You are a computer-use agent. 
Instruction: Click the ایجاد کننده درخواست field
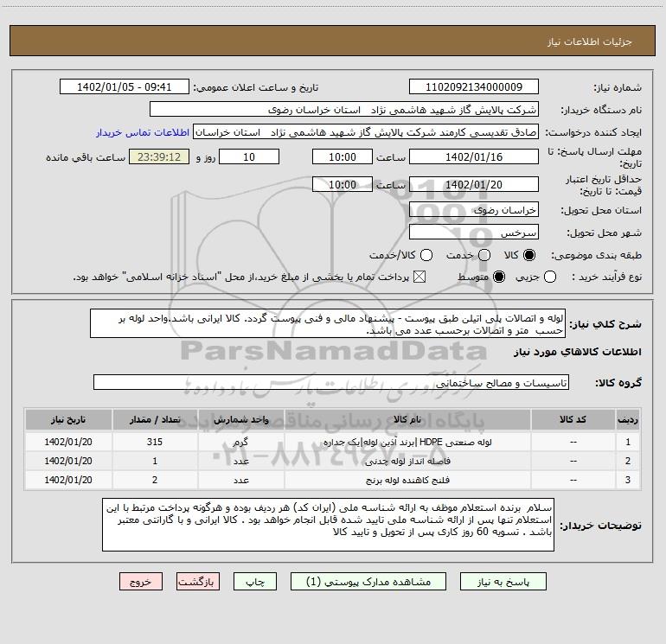coord(366,132)
